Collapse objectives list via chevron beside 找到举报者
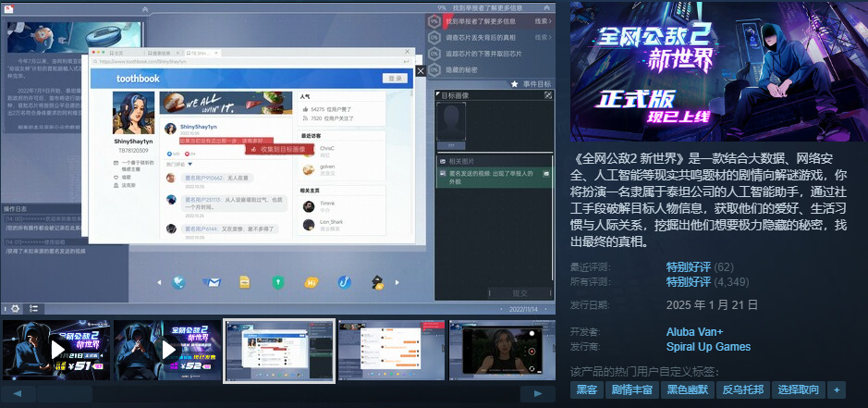Viewport: 868px width, 408px height. tap(547, 7)
